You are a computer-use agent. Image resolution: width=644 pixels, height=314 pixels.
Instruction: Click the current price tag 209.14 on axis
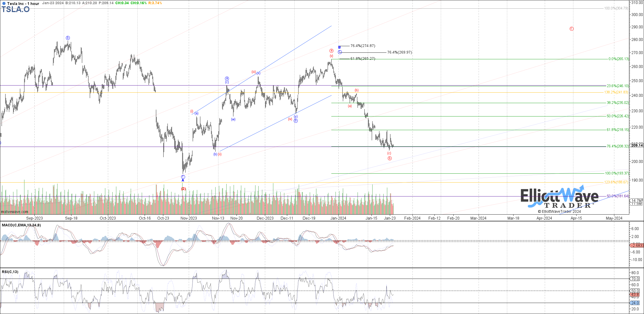(637, 145)
